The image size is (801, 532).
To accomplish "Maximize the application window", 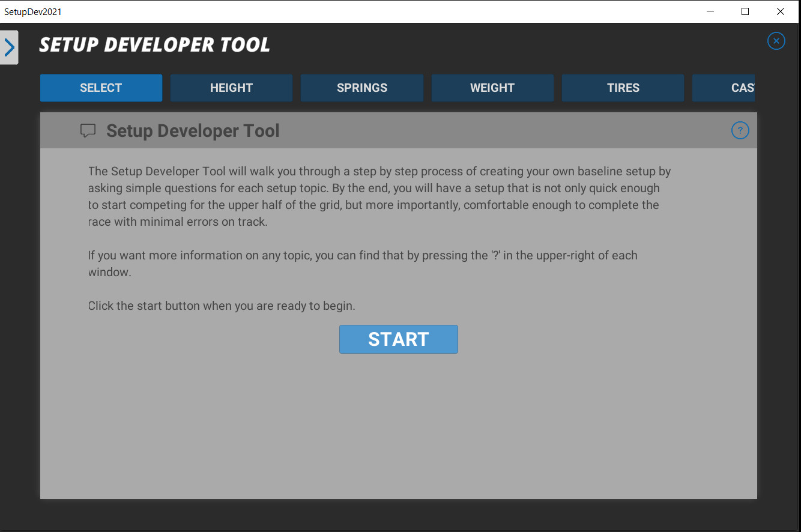I will 745,11.
